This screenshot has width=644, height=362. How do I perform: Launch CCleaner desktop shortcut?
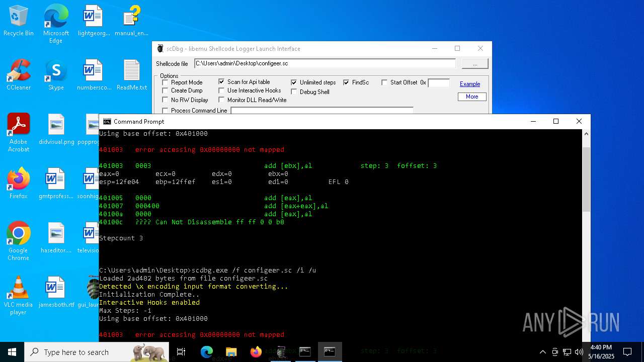pos(19,75)
